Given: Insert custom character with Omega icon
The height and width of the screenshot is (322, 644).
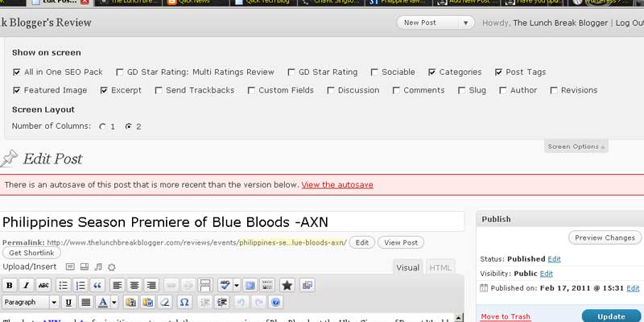Looking at the screenshot, I should [184, 303].
